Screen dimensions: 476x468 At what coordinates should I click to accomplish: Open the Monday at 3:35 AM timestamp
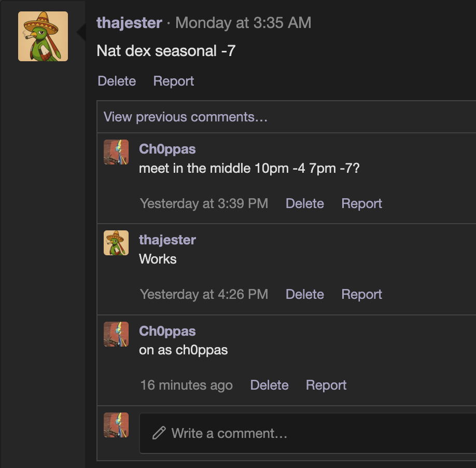click(243, 23)
